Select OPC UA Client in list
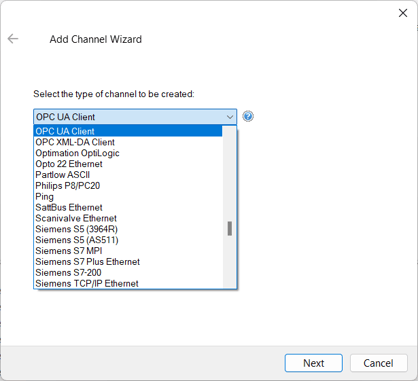This screenshot has width=418, height=381. pos(128,131)
